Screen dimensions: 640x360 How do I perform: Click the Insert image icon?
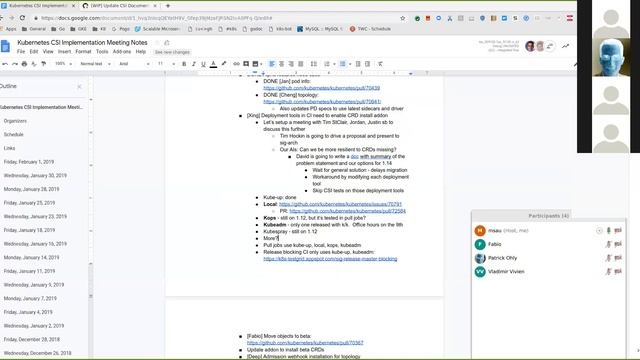(x=255, y=64)
